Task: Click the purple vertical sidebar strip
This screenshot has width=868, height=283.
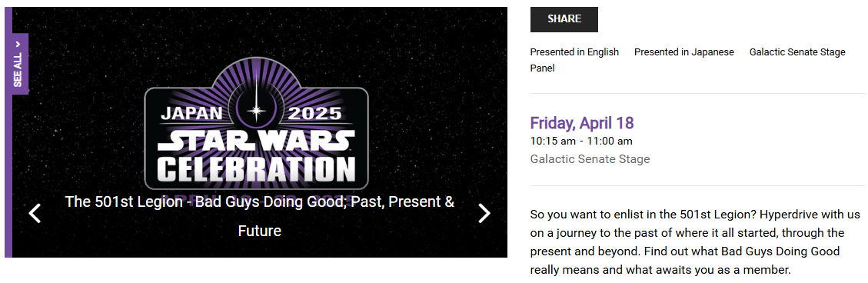Action: click(x=8, y=132)
